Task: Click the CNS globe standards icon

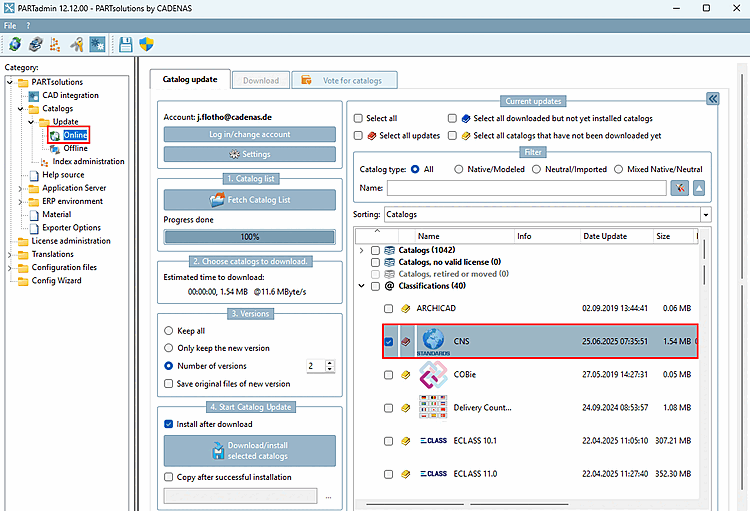Action: point(433,341)
